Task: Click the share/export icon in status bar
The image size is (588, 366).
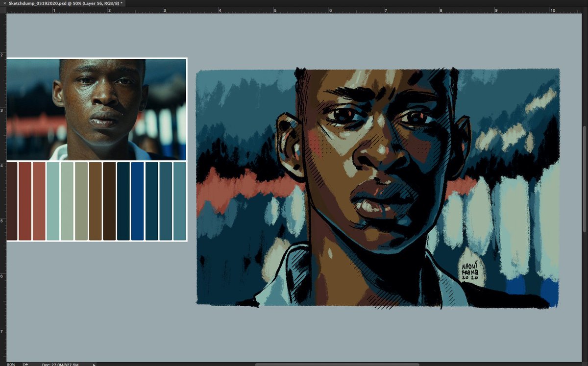Action: pyautogui.click(x=25, y=364)
